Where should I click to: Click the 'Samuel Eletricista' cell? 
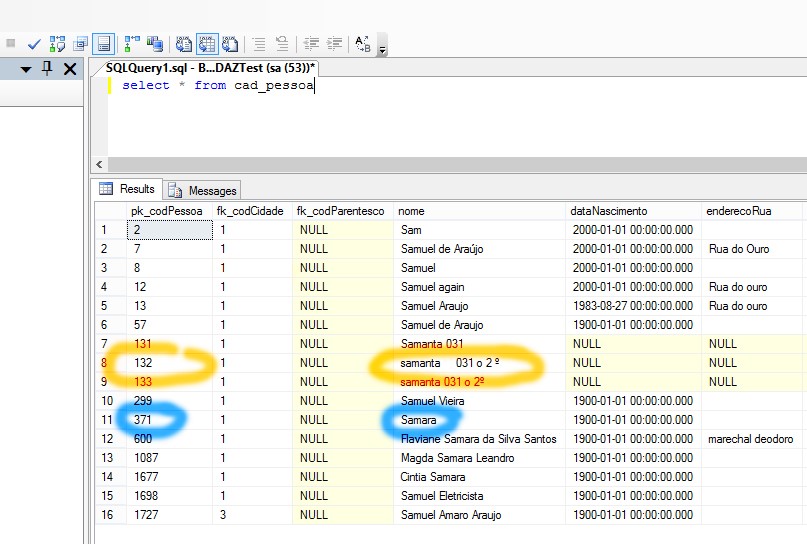(479, 496)
